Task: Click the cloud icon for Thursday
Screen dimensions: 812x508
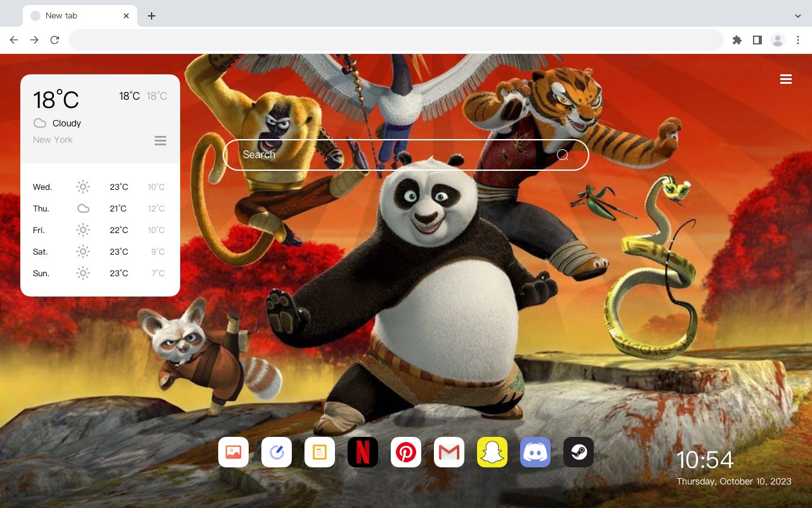Action: [x=83, y=208]
